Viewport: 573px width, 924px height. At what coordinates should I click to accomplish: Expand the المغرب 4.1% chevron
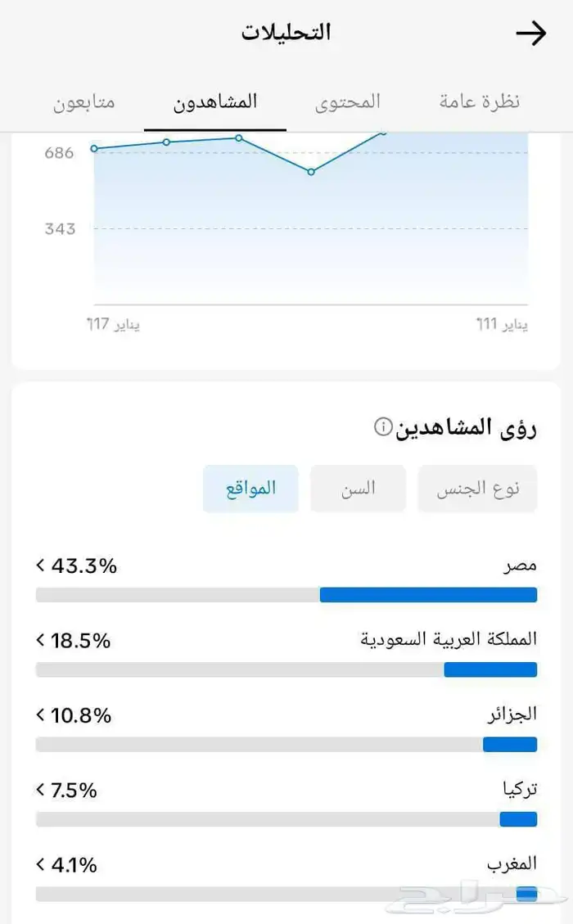(41, 864)
